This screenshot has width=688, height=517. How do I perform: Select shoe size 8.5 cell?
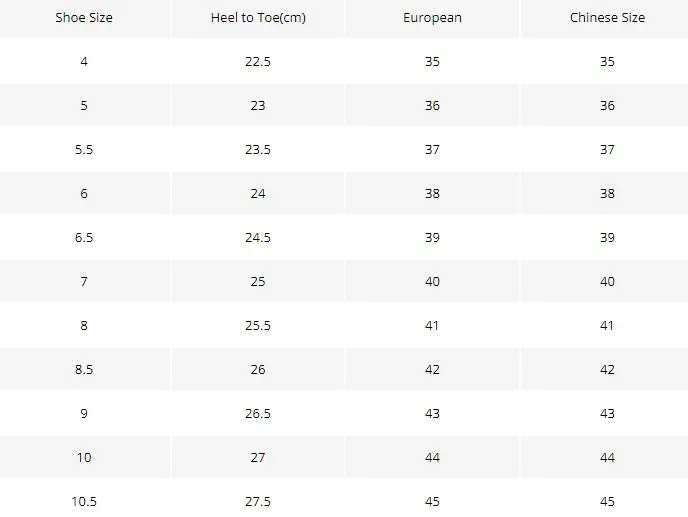[x=84, y=369]
